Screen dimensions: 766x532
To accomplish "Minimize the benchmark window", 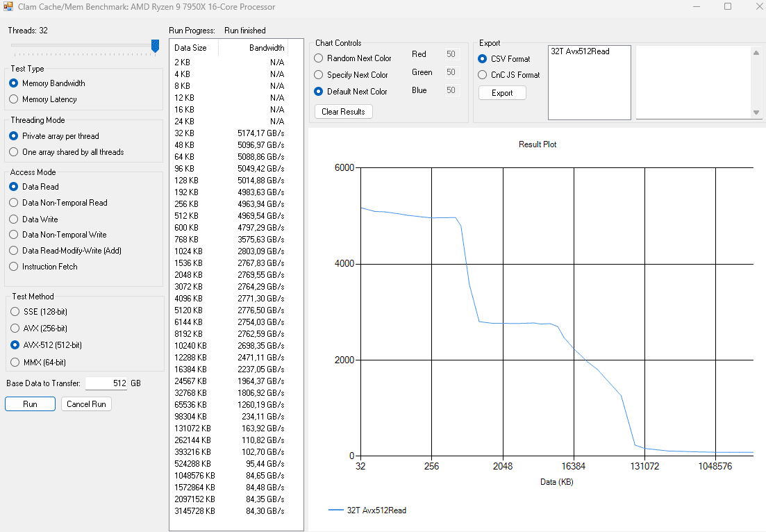I will [697, 6].
